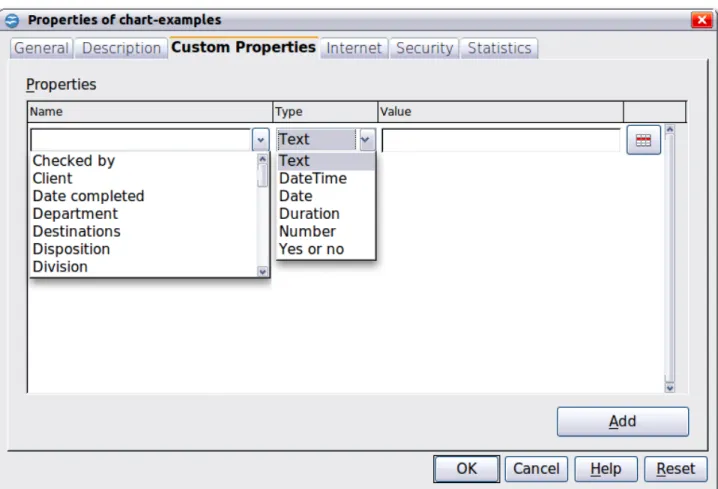This screenshot has height=489, width=718.
Task: Click the properties table scroll-down arrow
Action: 669,388
